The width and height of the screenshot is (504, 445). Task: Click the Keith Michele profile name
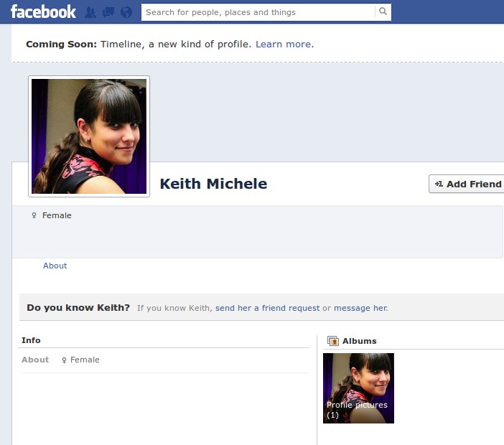[213, 184]
